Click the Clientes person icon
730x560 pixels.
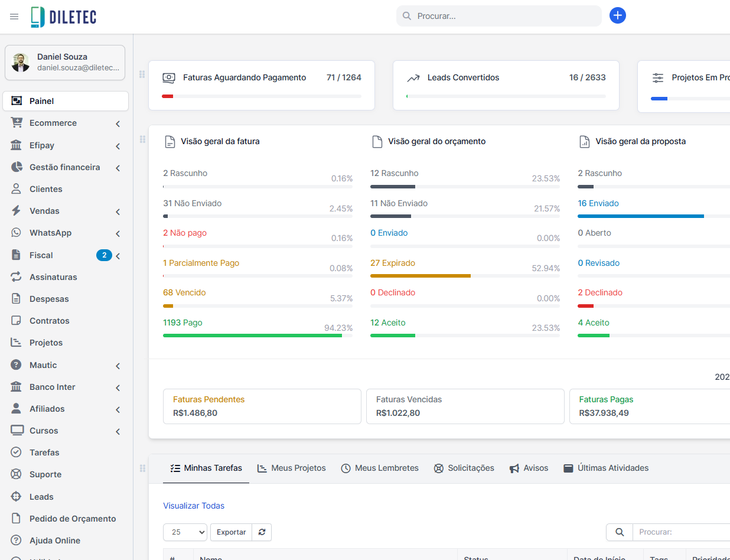tap(17, 189)
